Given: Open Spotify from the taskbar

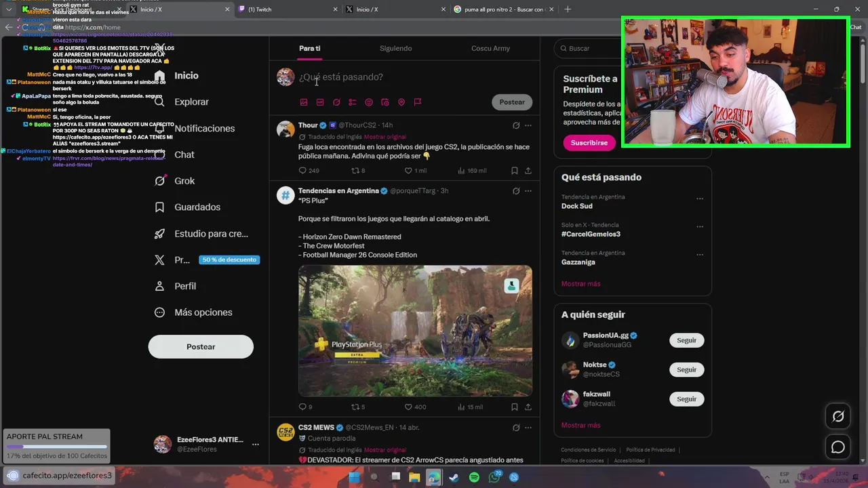Looking at the screenshot, I should [x=475, y=477].
